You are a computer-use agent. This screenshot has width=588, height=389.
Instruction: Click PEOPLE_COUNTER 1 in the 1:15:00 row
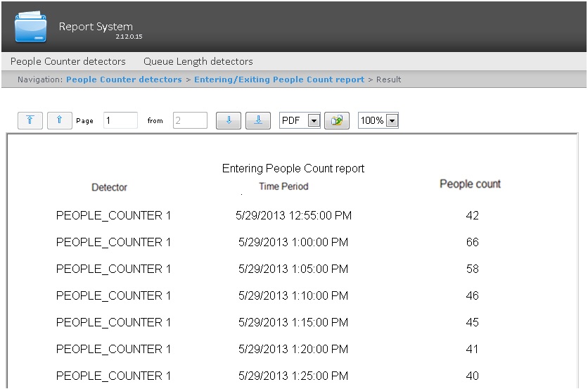tap(113, 323)
